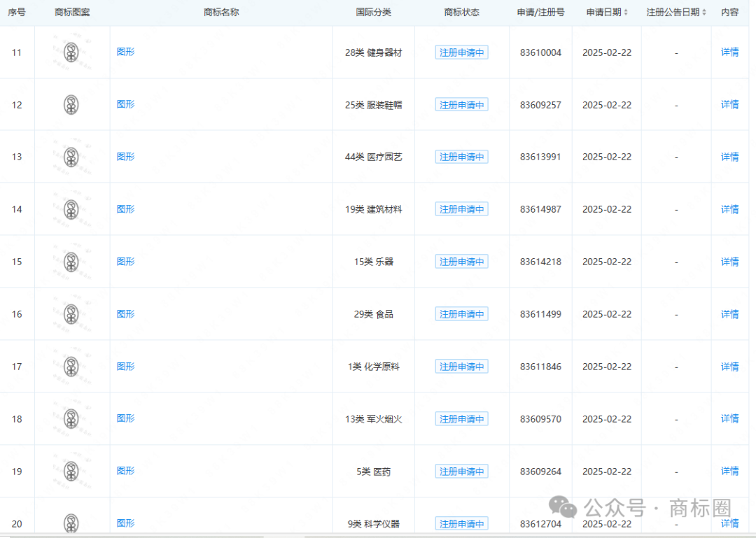
Task: Open 图形 link for 25类 服装鞋帽
Action: (x=125, y=104)
